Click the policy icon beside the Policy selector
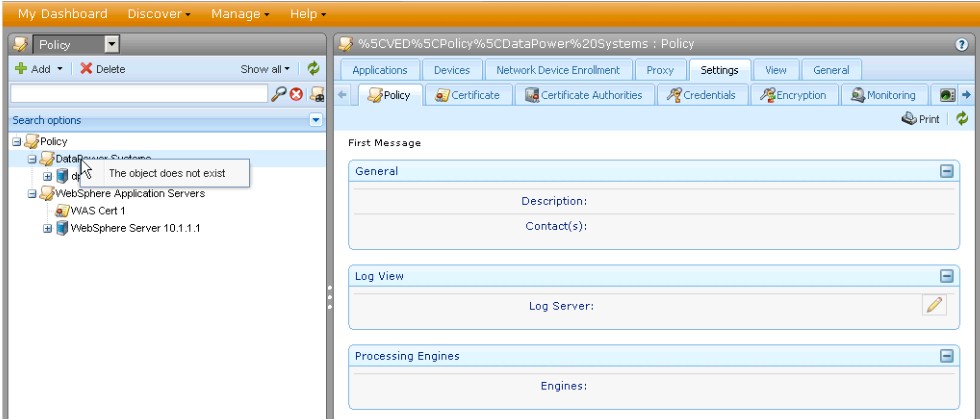 tap(21, 44)
